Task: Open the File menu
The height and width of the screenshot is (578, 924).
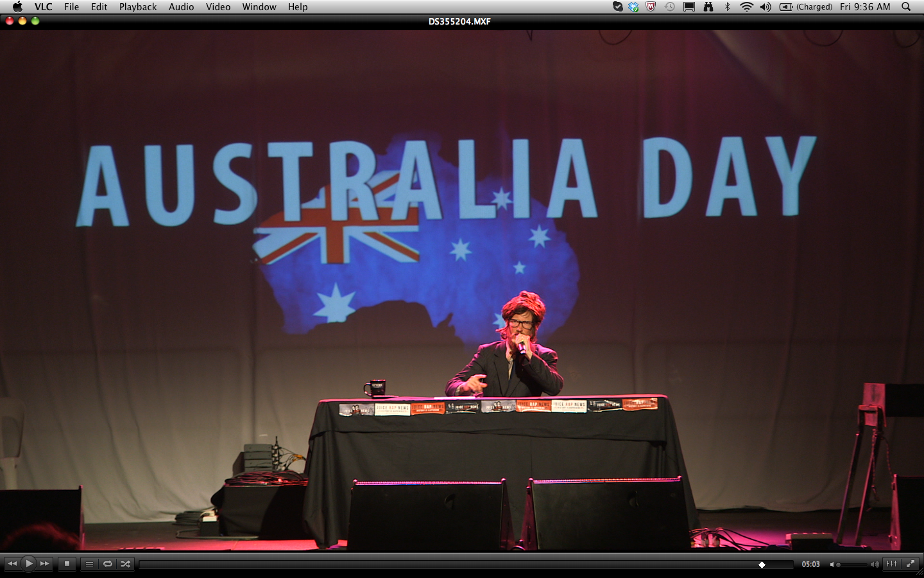Action: 71,7
